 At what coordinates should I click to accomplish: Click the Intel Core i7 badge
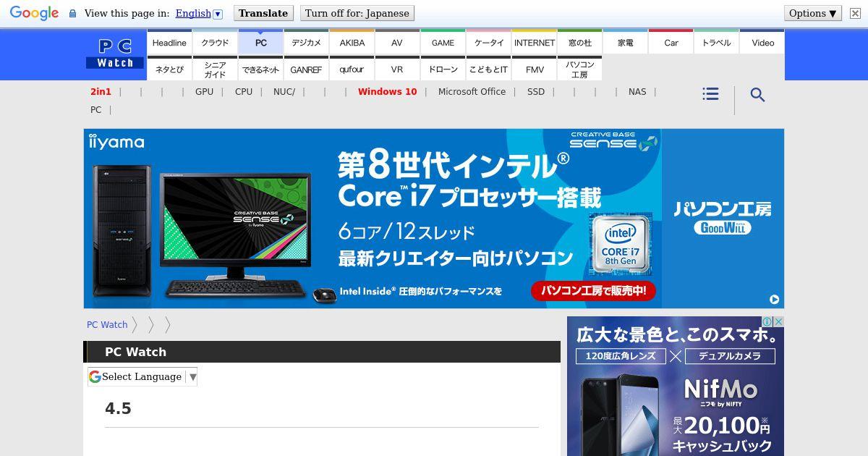620,244
